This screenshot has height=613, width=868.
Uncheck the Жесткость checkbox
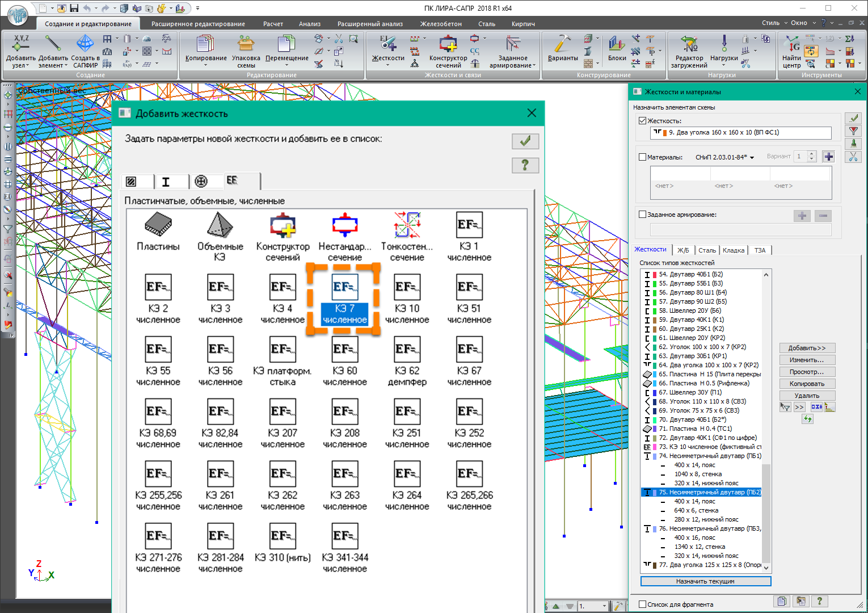[x=643, y=121]
